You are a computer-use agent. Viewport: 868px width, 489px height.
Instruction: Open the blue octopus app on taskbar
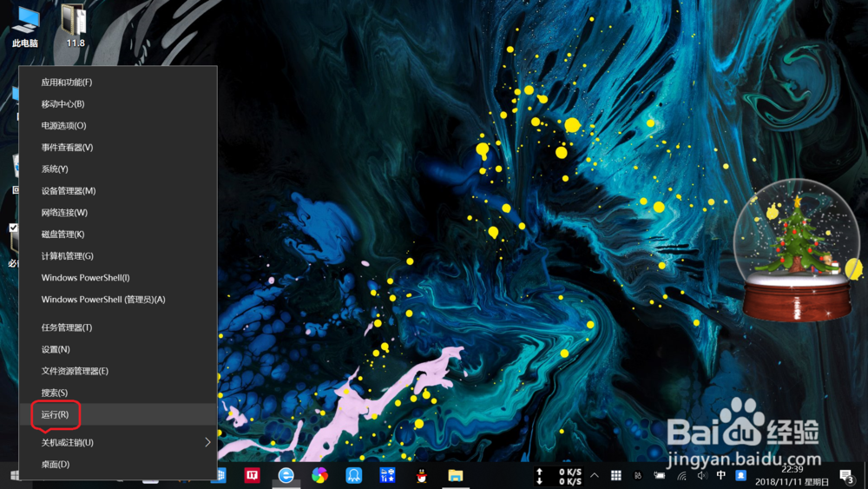[354, 475]
